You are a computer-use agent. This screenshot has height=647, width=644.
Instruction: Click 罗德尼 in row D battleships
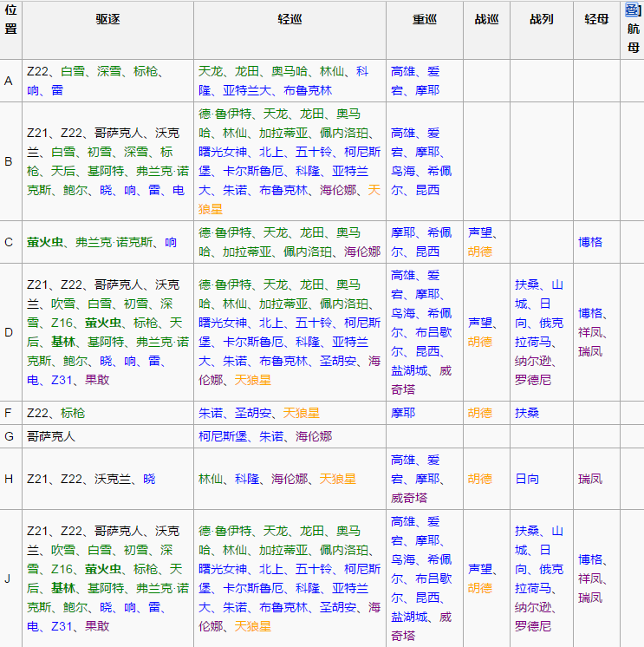point(533,380)
